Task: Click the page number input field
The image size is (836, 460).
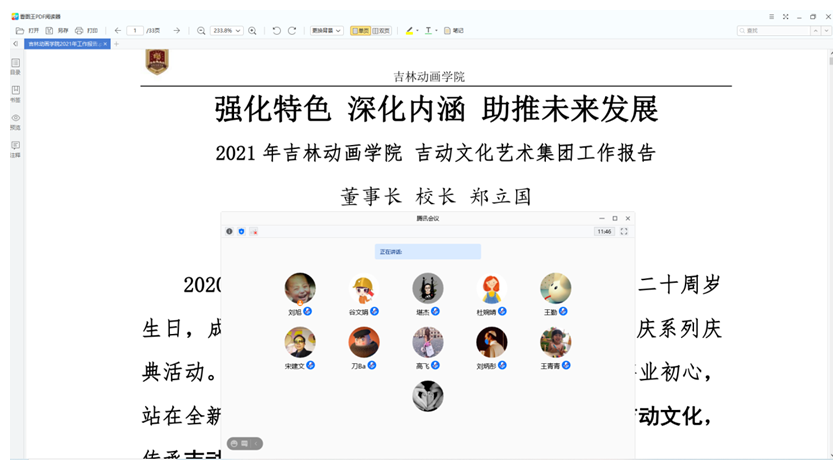Action: pos(135,31)
